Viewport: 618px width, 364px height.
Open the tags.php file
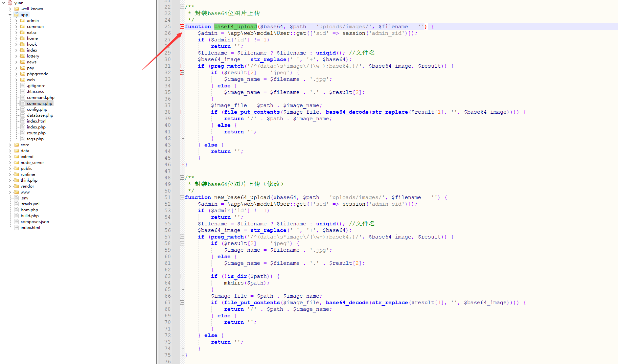click(x=35, y=139)
